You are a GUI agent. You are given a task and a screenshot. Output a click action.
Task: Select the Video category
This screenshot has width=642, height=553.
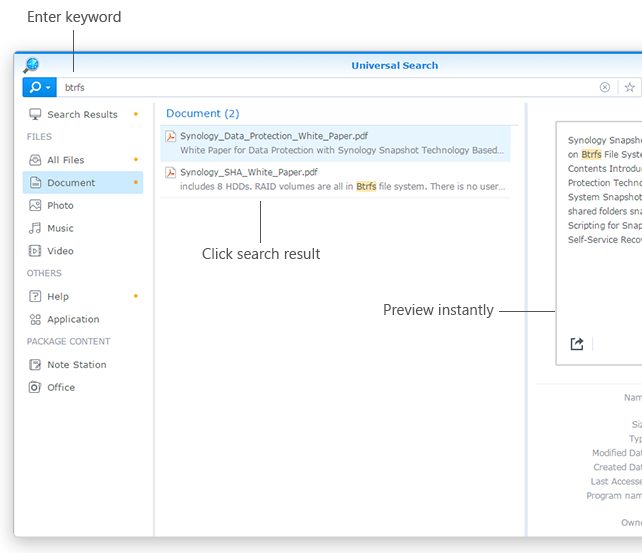(x=83, y=251)
